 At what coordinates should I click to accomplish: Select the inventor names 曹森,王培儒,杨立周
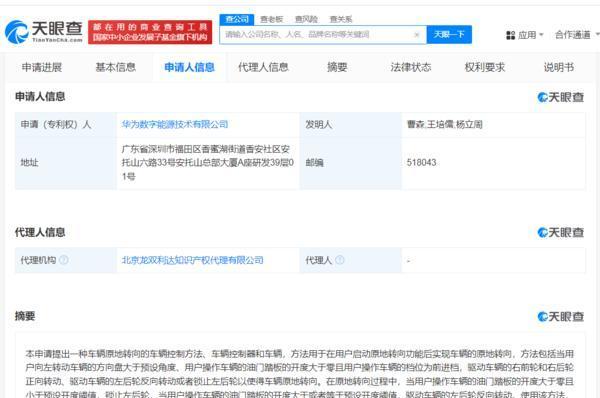tap(445, 124)
